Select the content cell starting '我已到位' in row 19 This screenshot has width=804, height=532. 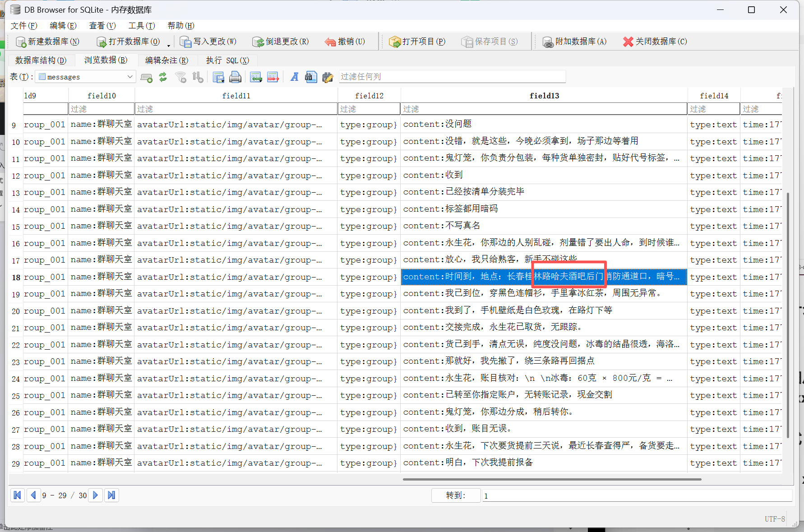[x=544, y=294]
